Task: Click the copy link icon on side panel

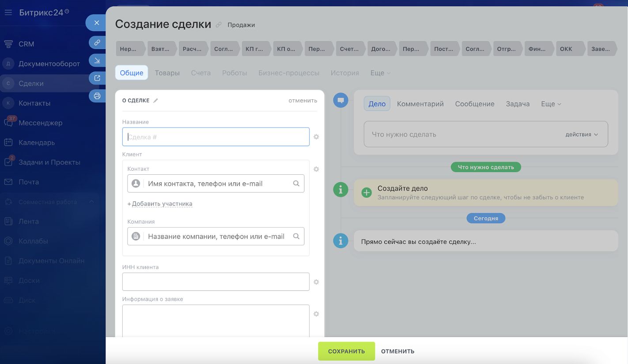Action: coord(97,43)
